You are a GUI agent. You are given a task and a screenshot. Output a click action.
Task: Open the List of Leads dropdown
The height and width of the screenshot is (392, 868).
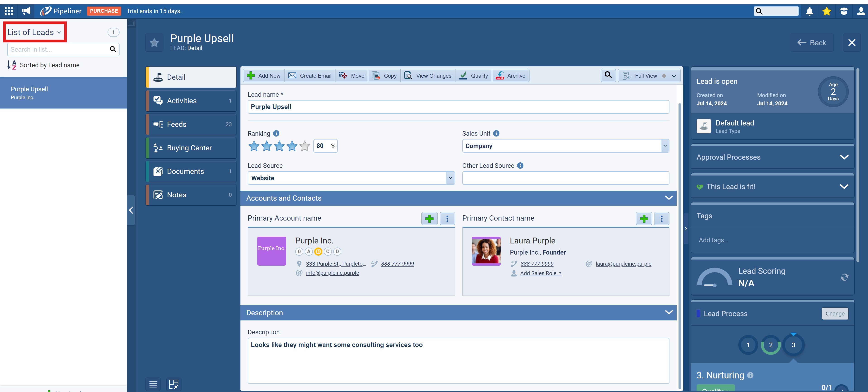(34, 32)
